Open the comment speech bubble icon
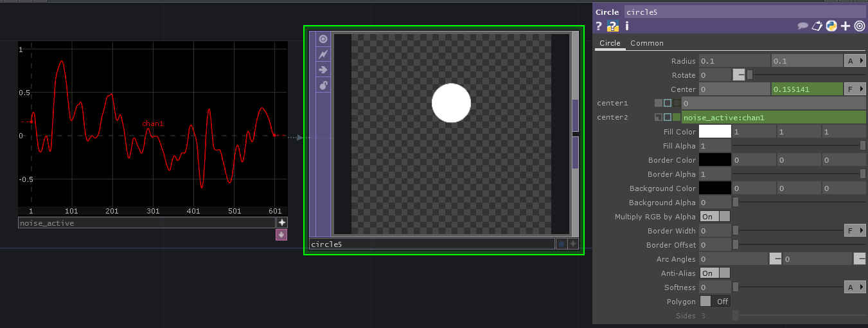 802,26
